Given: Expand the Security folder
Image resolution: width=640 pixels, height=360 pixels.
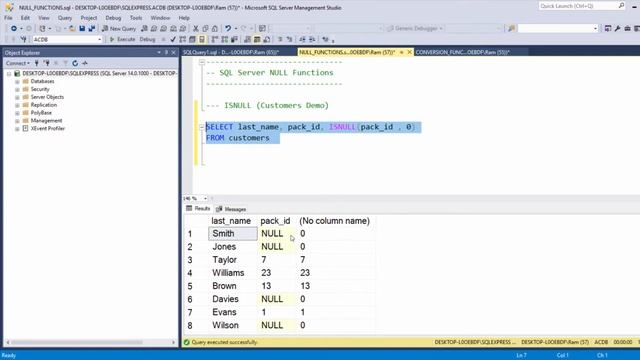Looking at the screenshot, I should click(17, 89).
